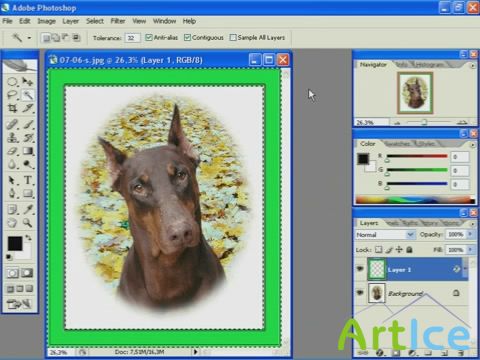Open the Opacity slider arrow

[x=470, y=234]
